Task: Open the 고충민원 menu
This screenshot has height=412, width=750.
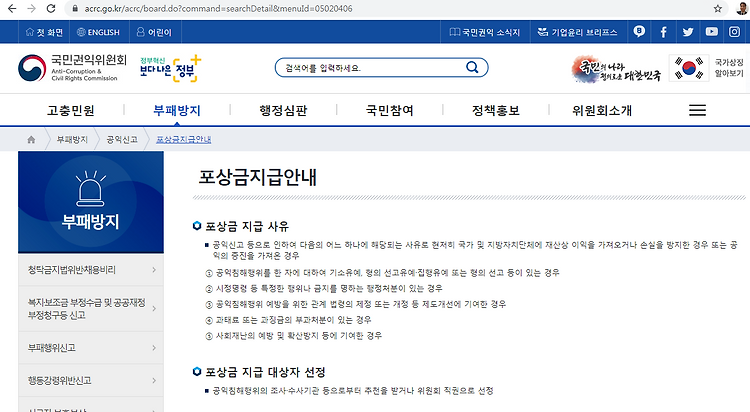Action: tap(70, 111)
